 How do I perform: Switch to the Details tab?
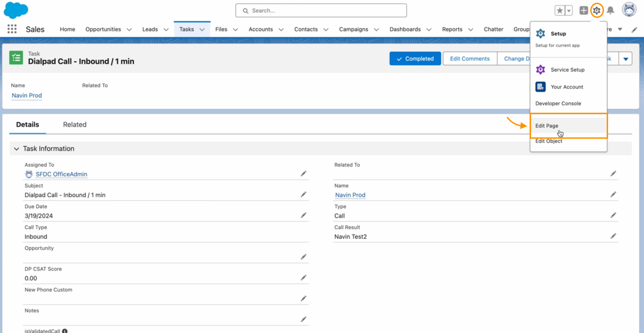28,125
